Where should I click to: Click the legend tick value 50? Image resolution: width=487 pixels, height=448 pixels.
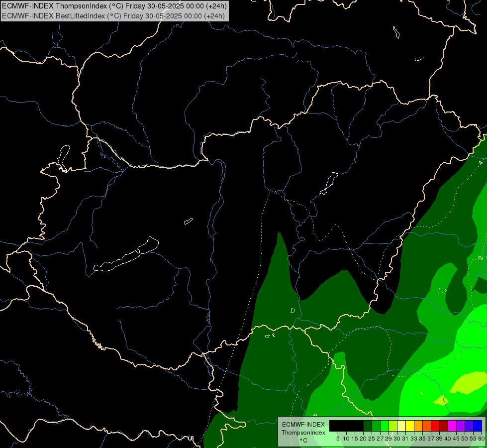464,439
